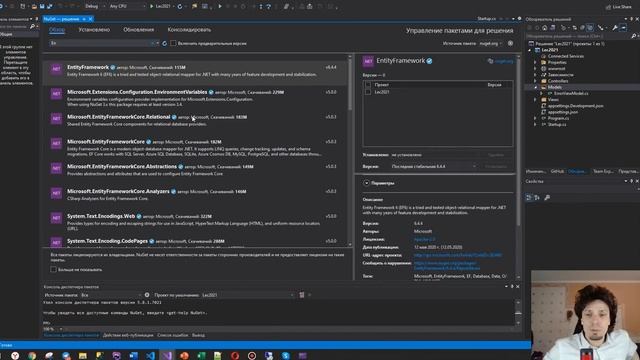This screenshot has width=640, height=360.
Task: Click the Property Pages wrench in Properties panel
Action: pyautogui.click(x=547, y=198)
